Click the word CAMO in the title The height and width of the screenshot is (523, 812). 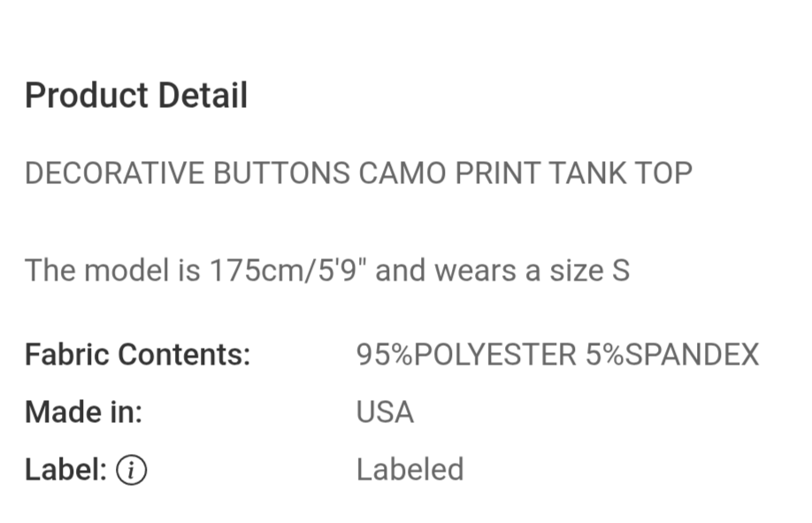[402, 173]
